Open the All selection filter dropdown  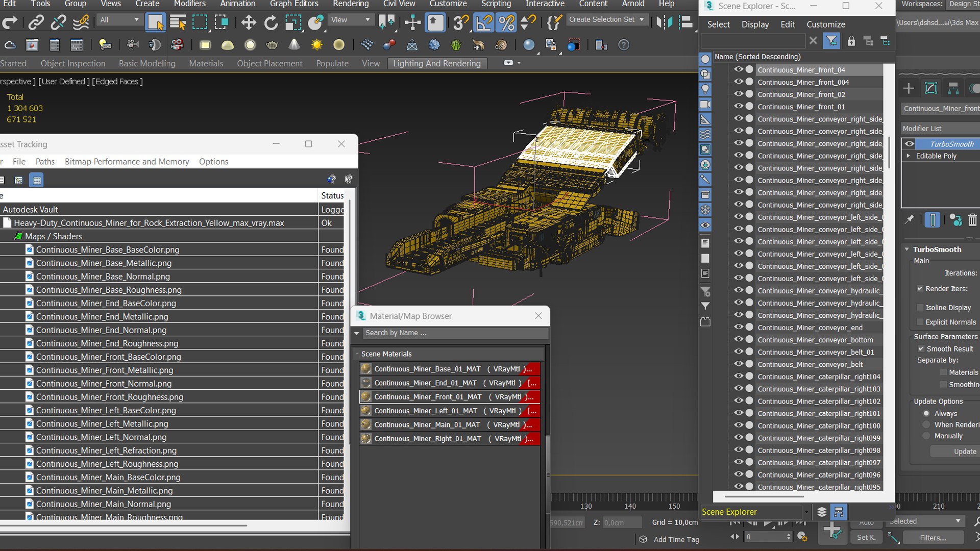[119, 20]
